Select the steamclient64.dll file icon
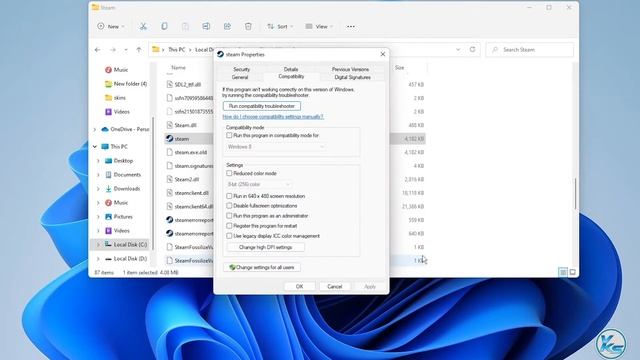640x360 pixels. point(169,207)
